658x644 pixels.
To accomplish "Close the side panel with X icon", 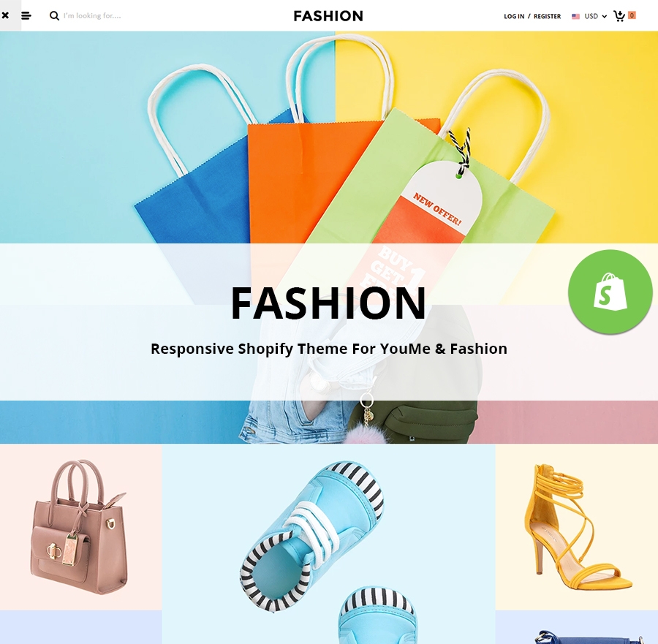I will click(x=5, y=15).
